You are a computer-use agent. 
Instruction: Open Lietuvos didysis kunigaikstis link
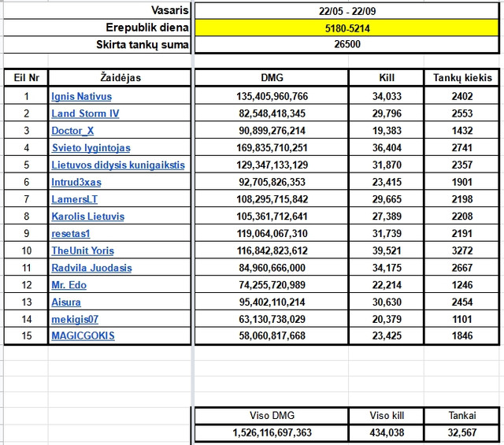pos(118,165)
